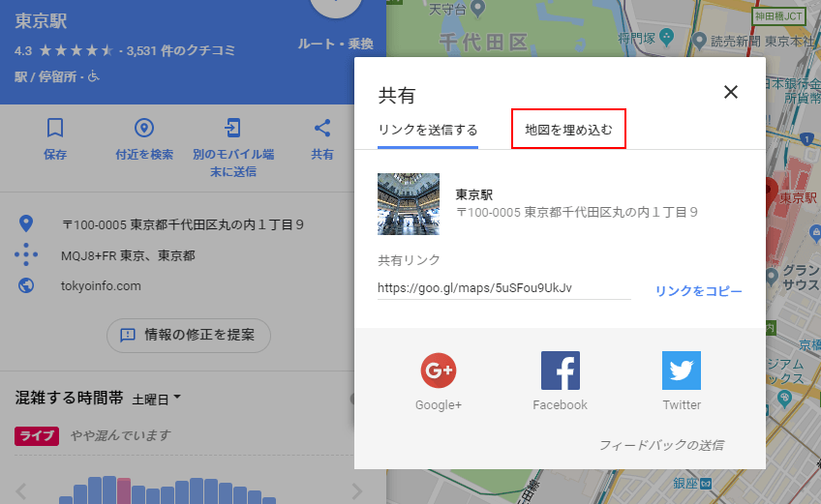Viewport: 821px width, 504px height.
Task: Click the wheelchair accessibility icon
Action: tap(93, 76)
